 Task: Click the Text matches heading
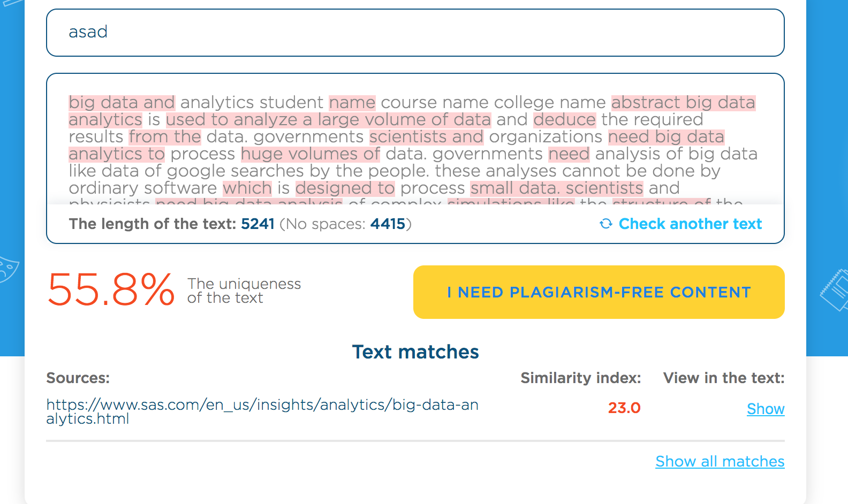415,352
